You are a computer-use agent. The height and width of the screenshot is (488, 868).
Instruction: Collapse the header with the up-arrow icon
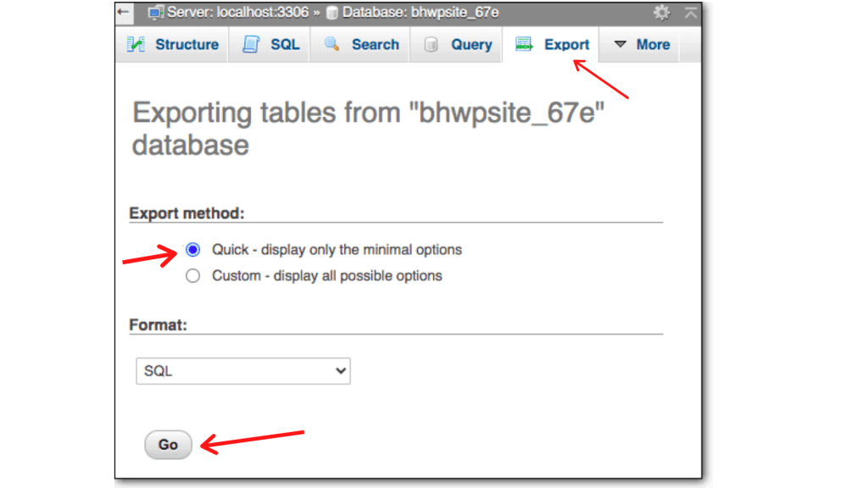pos(690,12)
